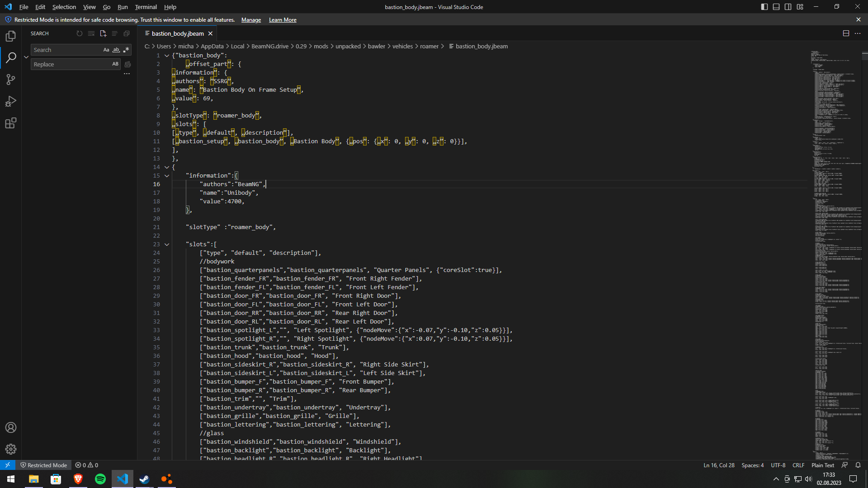Collapse the fold arrow on line 23
Image resolution: width=868 pixels, height=488 pixels.
click(x=167, y=244)
